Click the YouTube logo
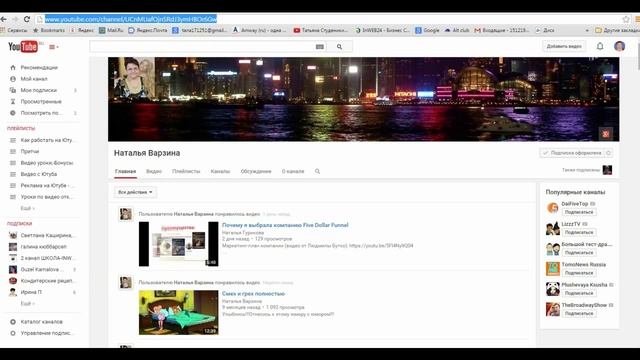Screen dimensions: 640x360 23,47
